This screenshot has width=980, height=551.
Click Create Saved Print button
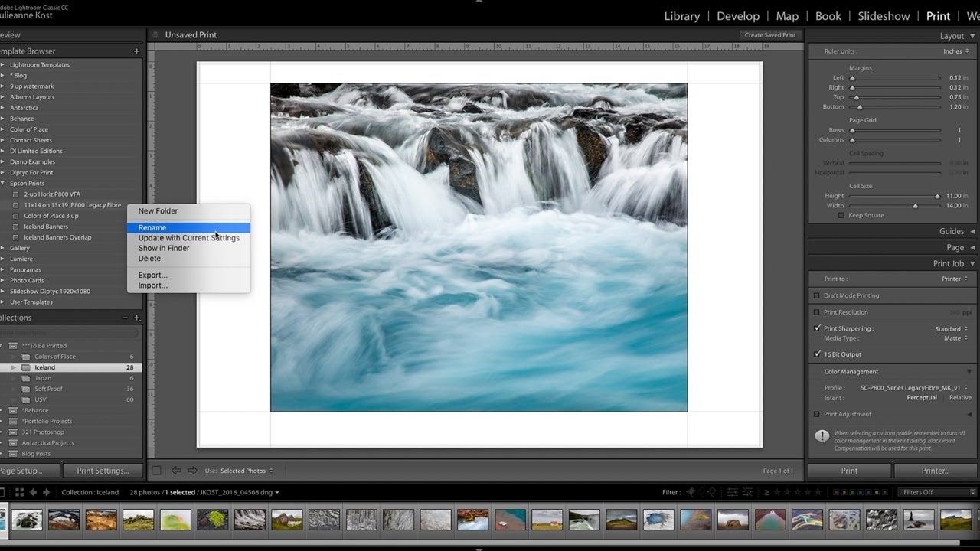[770, 35]
